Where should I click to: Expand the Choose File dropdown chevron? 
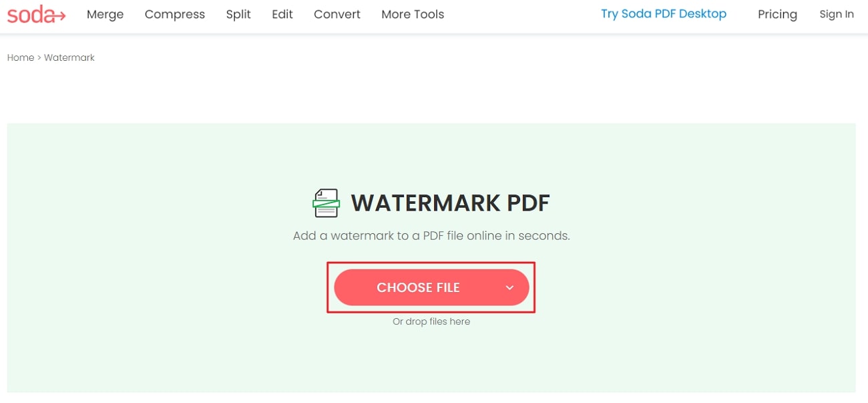[509, 287]
